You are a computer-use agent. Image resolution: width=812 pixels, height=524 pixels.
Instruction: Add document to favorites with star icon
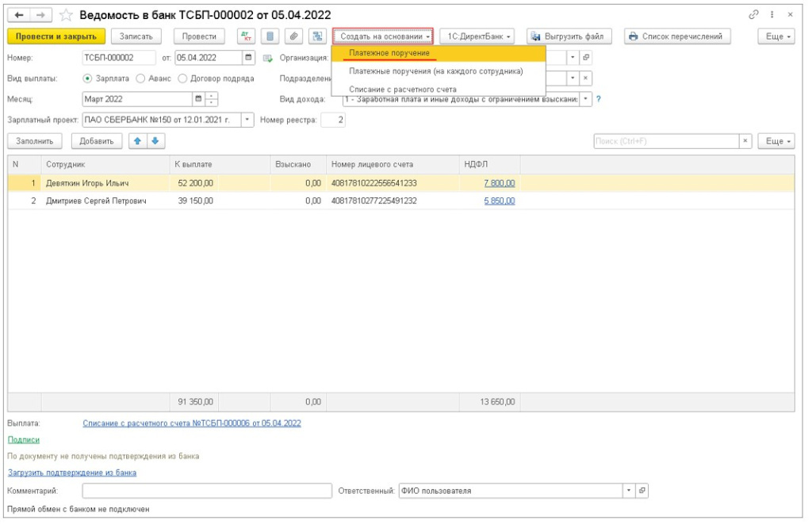[67, 15]
